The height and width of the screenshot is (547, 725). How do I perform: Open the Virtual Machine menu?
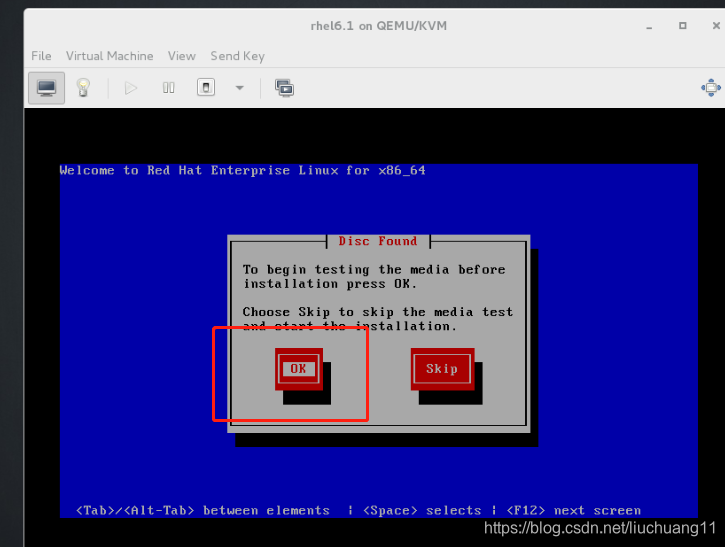(x=110, y=56)
